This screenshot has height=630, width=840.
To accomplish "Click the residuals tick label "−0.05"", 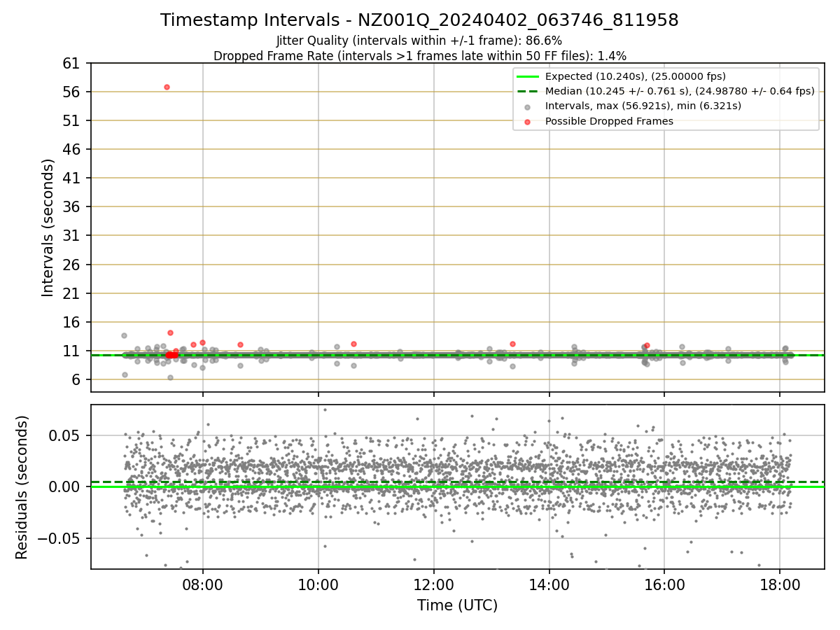I will [60, 538].
